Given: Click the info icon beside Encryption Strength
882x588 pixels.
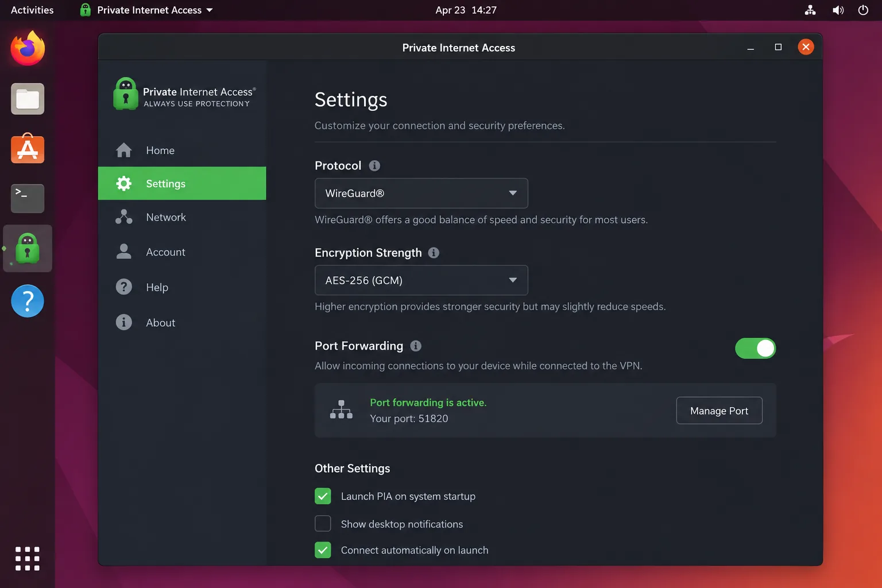Looking at the screenshot, I should [434, 253].
